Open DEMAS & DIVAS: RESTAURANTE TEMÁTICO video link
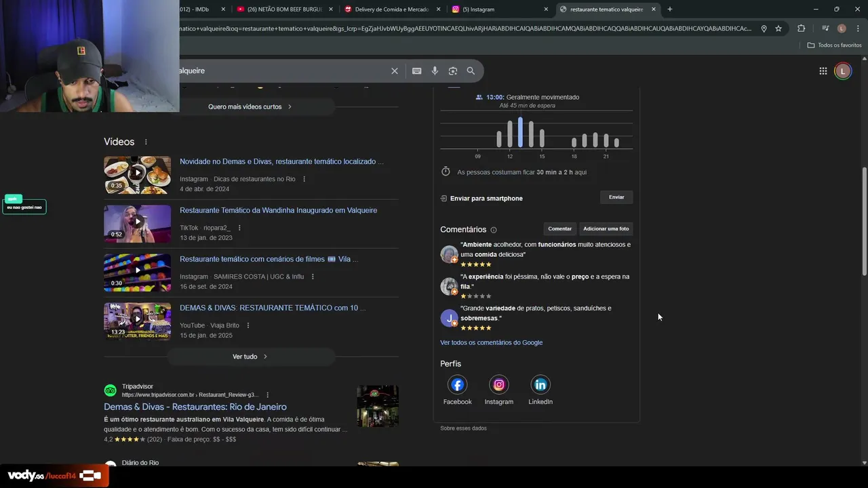This screenshot has width=868, height=488. pos(273,308)
